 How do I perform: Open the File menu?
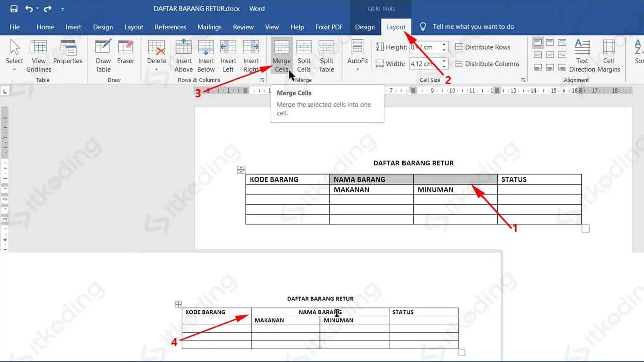15,27
